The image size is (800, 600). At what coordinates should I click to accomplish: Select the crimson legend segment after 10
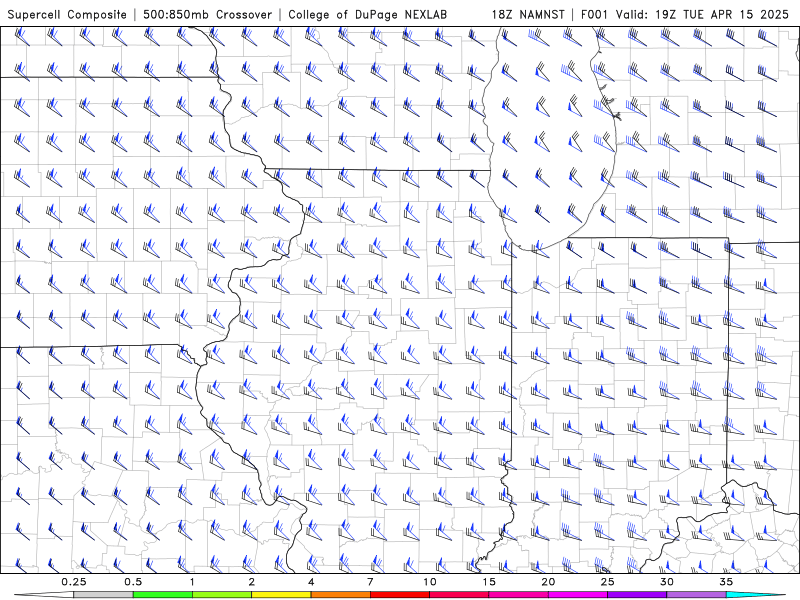point(459,595)
